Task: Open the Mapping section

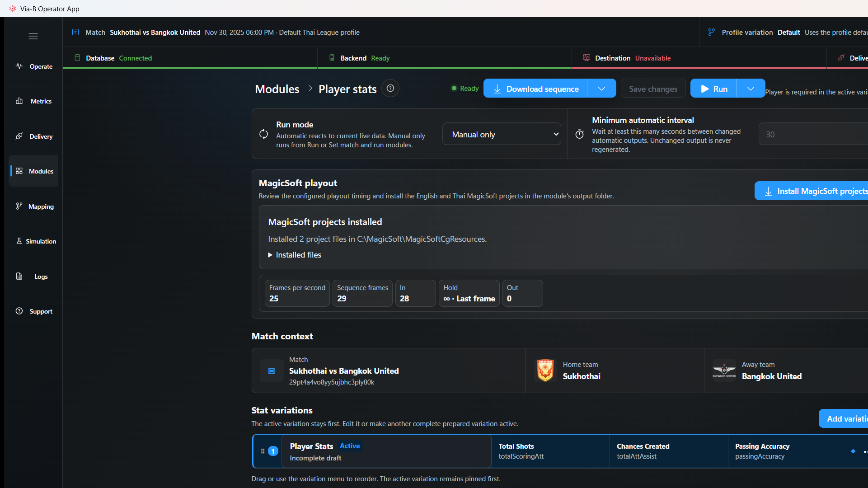Action: [33, 206]
